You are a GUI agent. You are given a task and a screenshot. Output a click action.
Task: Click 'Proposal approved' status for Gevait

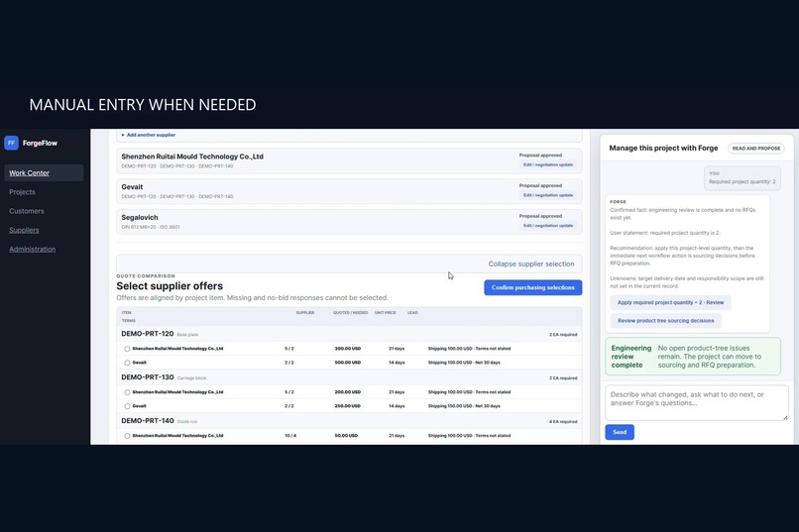pos(540,186)
